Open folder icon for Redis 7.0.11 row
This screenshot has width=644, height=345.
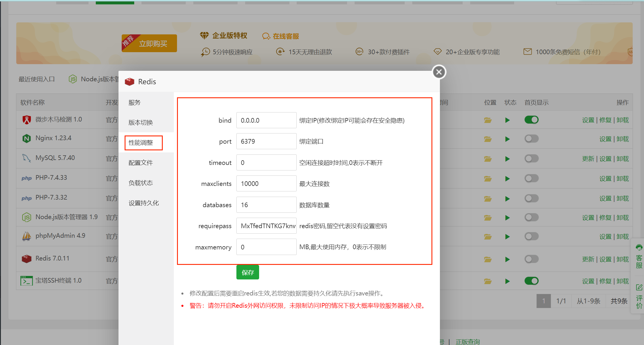488,259
